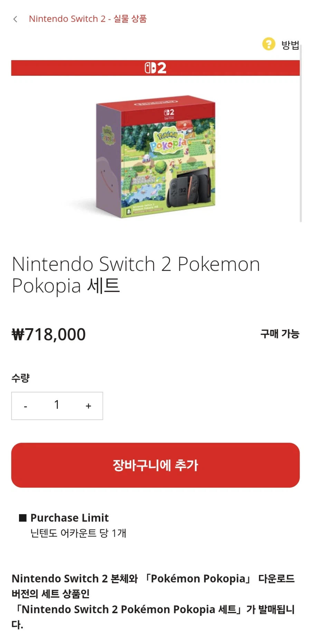Viewport: 311px width, 644px height.
Task: Click the ₩718,000 price text
Action: (49, 334)
